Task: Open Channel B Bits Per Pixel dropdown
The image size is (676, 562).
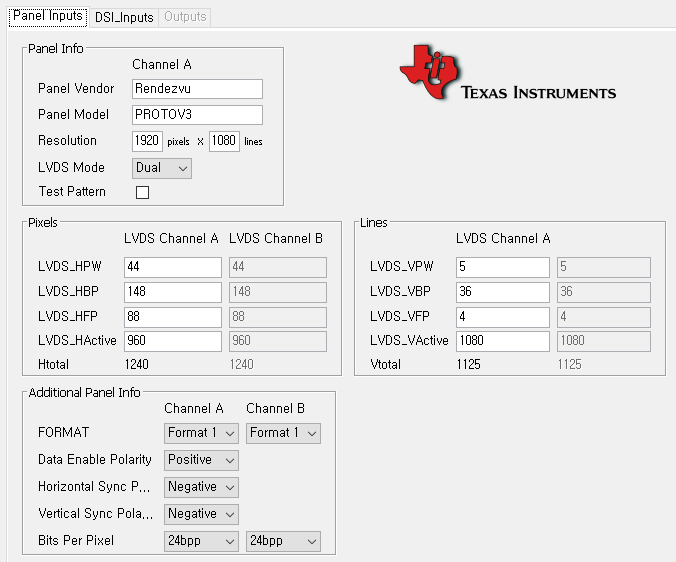Action: pos(283,541)
